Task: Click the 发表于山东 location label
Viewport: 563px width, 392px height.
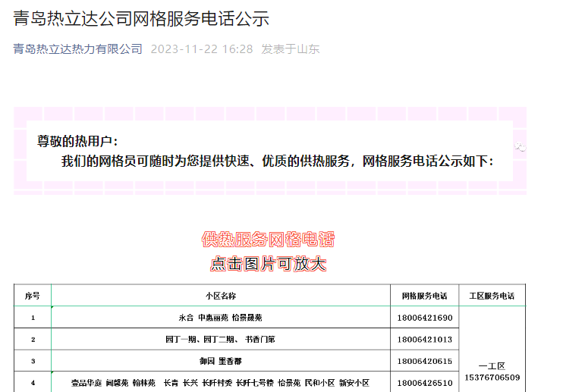Action: (x=290, y=49)
